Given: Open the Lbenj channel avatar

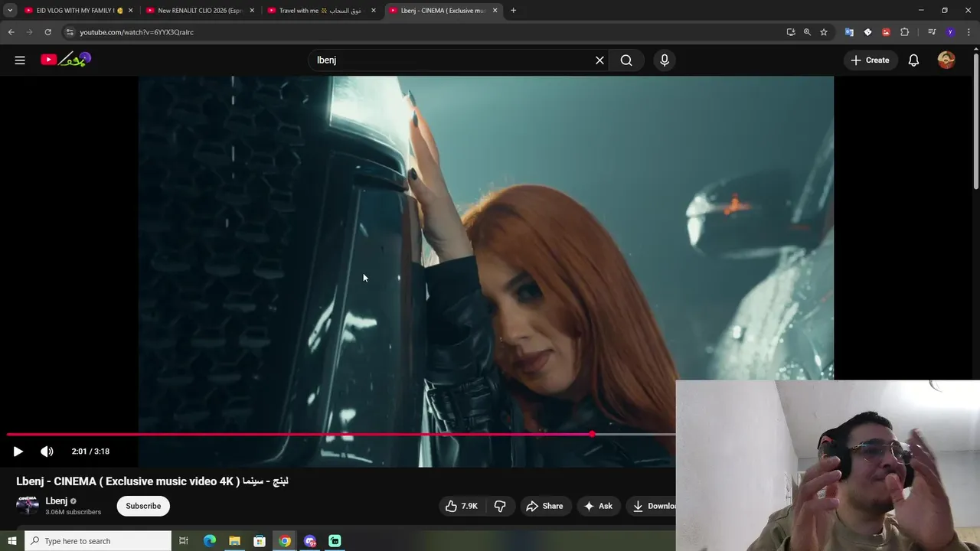Looking at the screenshot, I should click(x=28, y=505).
